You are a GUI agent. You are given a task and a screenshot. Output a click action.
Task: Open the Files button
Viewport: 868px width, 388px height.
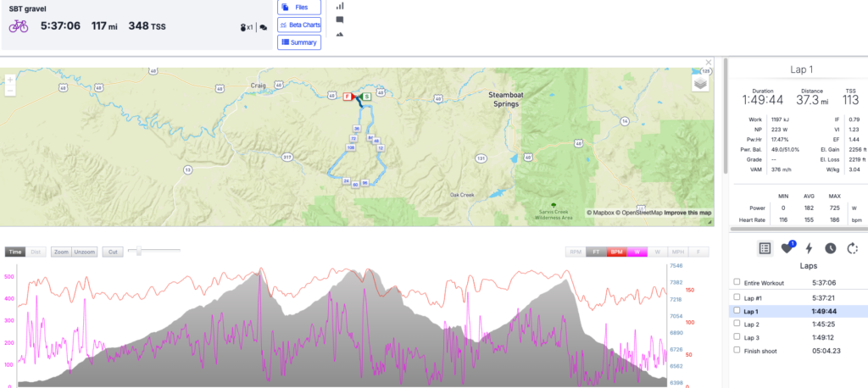coord(298,7)
